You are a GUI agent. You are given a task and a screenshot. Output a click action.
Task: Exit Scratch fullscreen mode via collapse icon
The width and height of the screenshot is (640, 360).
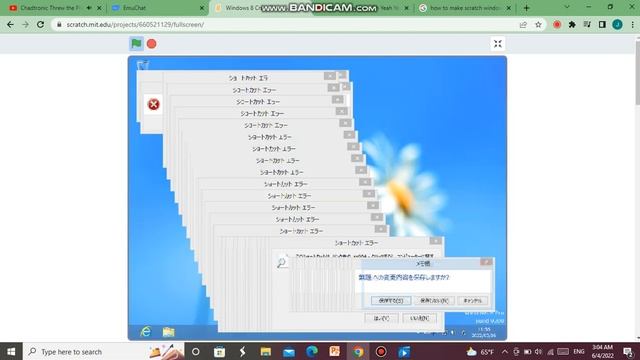tap(498, 44)
